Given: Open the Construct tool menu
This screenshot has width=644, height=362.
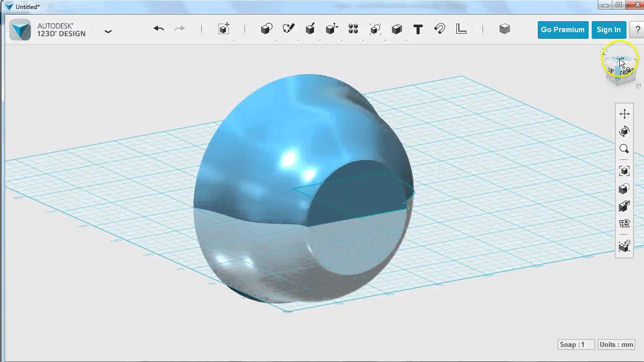Looking at the screenshot, I should pyautogui.click(x=310, y=29).
